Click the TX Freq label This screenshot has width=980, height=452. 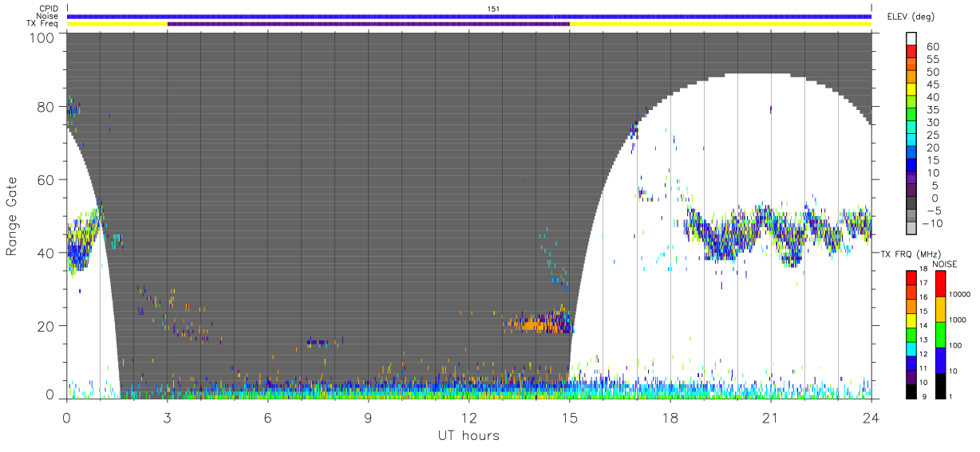click(x=43, y=23)
